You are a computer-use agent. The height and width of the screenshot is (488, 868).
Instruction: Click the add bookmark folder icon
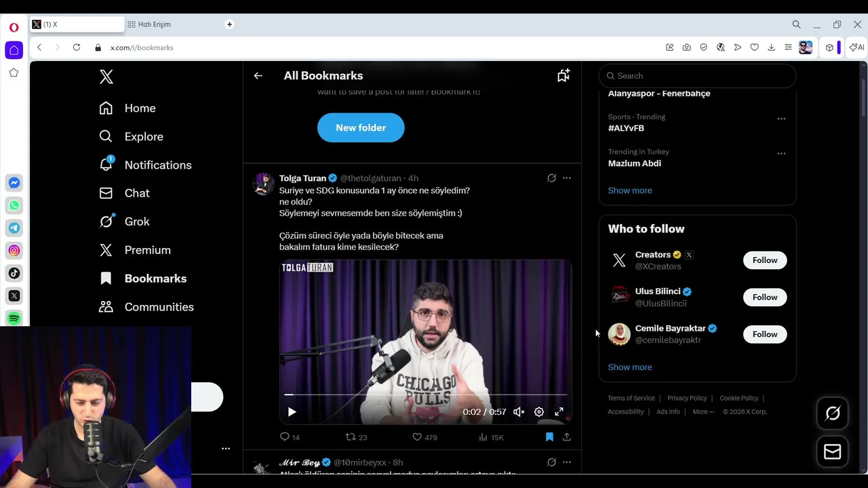tap(564, 75)
